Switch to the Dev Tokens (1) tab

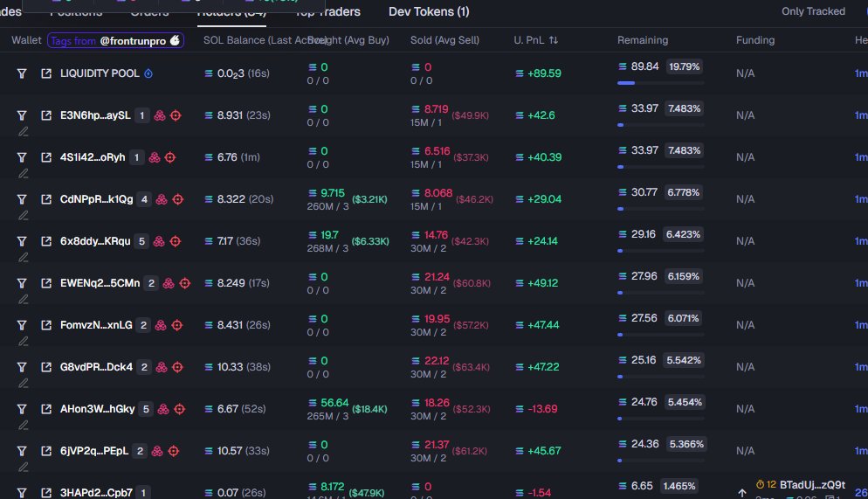click(429, 11)
